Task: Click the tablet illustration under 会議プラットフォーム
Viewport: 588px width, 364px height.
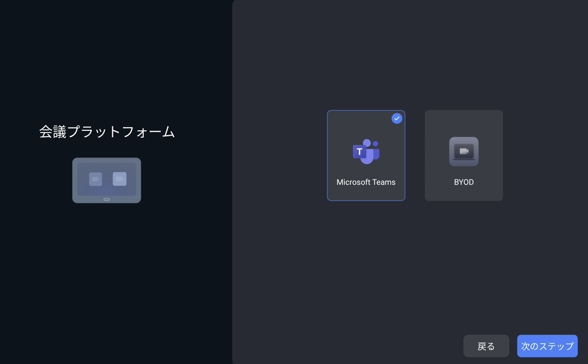Action: click(x=107, y=180)
